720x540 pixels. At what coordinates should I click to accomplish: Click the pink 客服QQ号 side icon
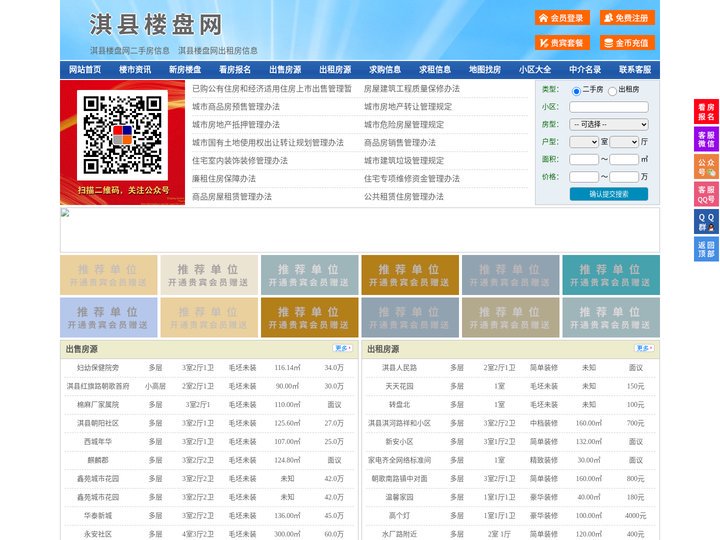coord(706,194)
